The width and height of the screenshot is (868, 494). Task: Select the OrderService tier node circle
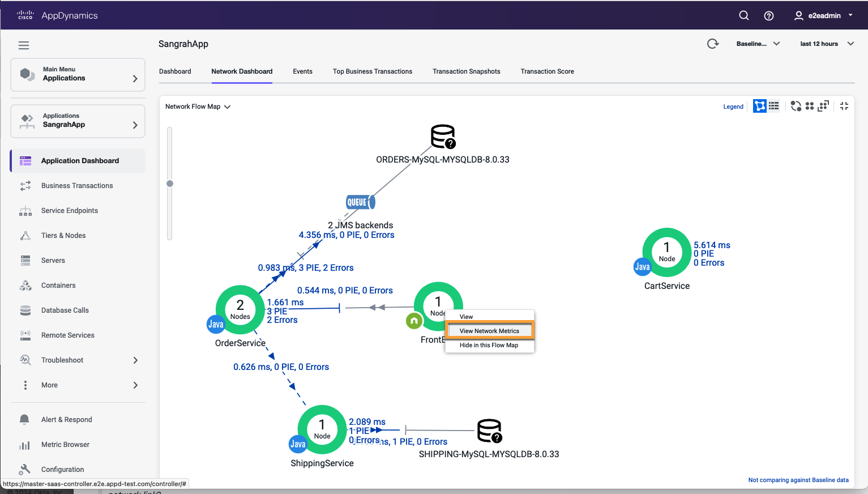click(x=240, y=309)
